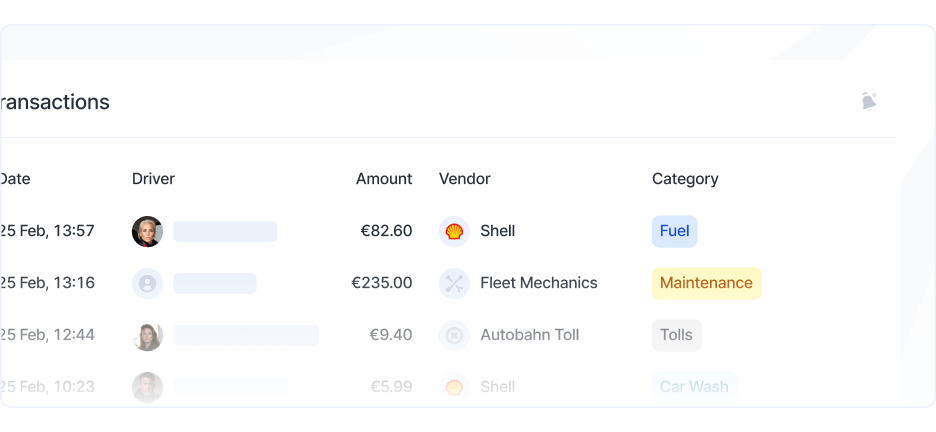This screenshot has height=432, width=936.
Task: Click the Autobahn Toll vendor icon
Action: tap(454, 335)
